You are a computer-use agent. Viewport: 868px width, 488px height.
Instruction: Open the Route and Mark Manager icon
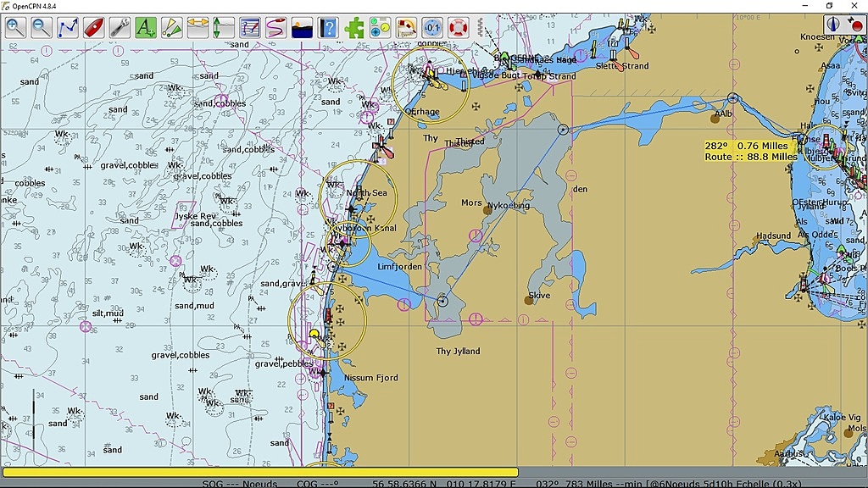pyautogui.click(x=250, y=27)
